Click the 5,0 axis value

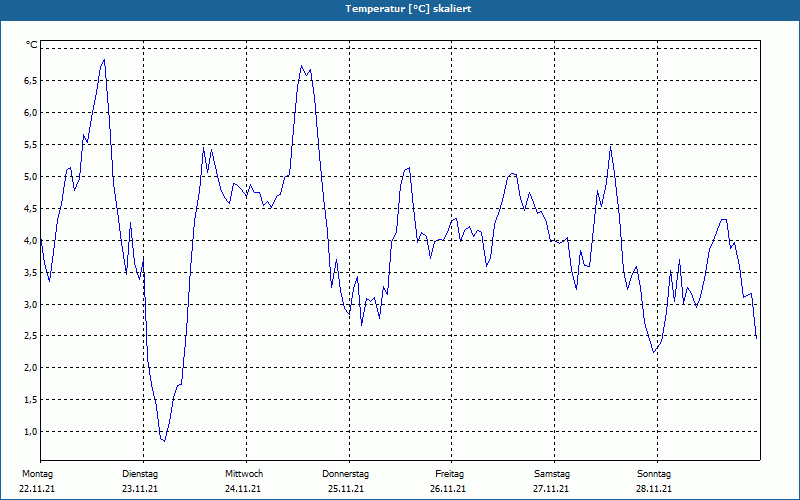31,177
